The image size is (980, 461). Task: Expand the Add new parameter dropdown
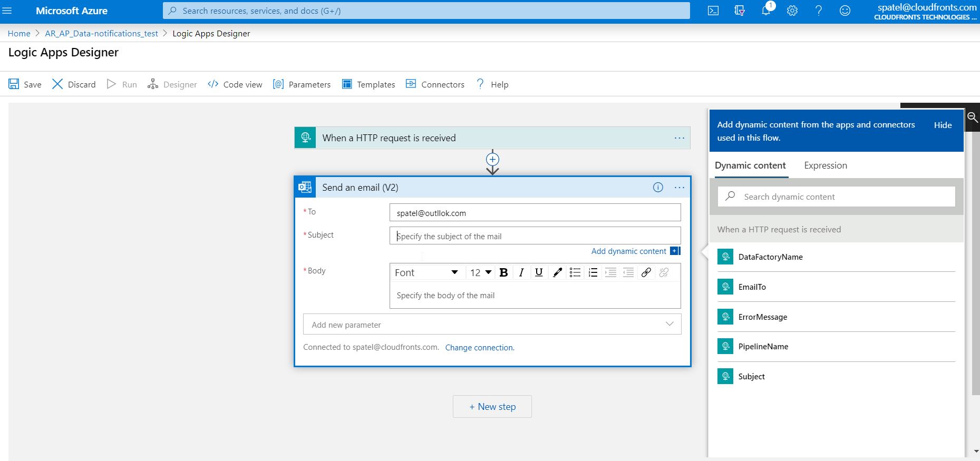coord(492,324)
